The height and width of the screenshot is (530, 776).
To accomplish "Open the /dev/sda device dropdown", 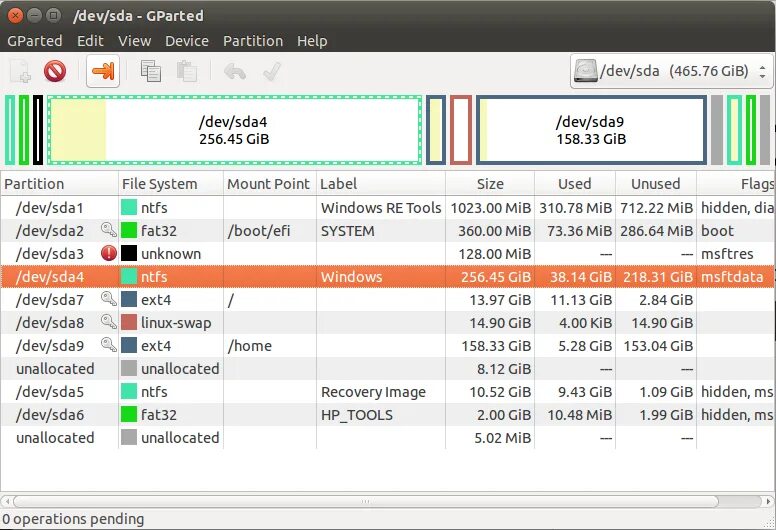I will [672, 71].
